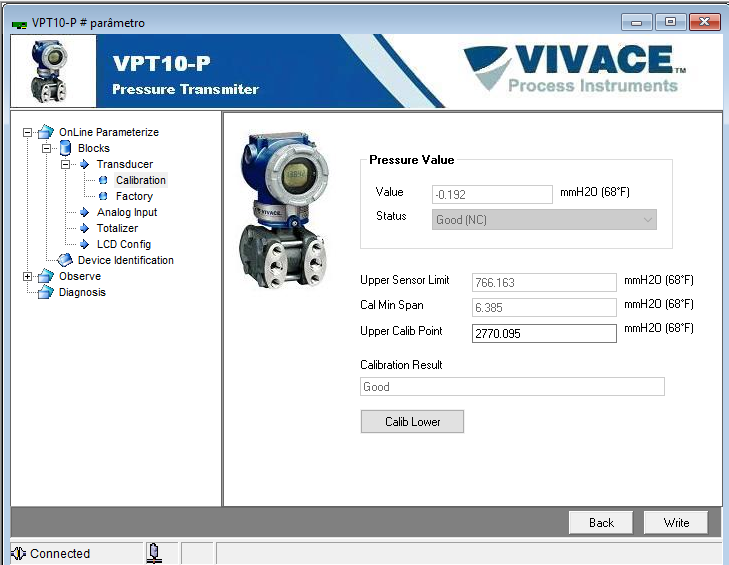The height and width of the screenshot is (565, 729).
Task: Click the 'Upper Calib Point' label
Action: (401, 331)
